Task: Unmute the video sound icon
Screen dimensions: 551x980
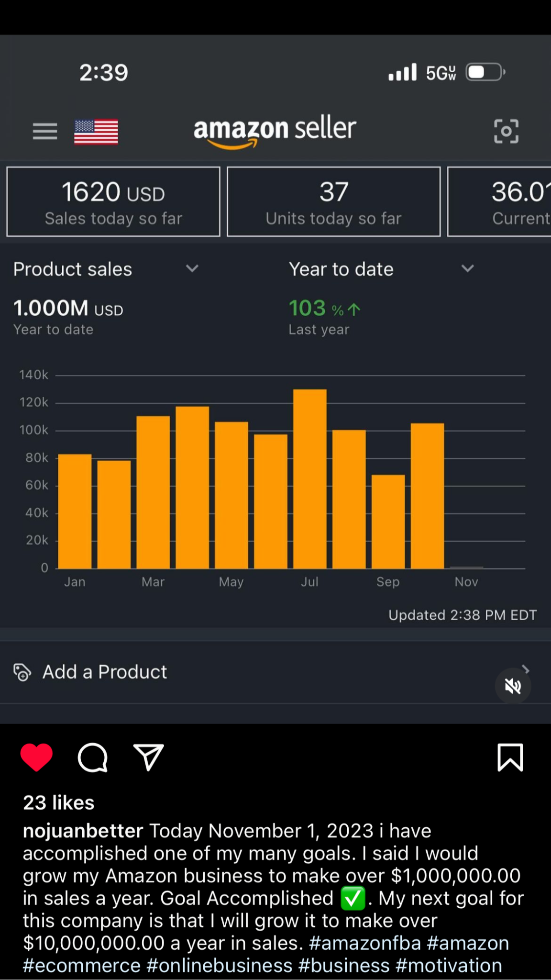Action: tap(513, 686)
